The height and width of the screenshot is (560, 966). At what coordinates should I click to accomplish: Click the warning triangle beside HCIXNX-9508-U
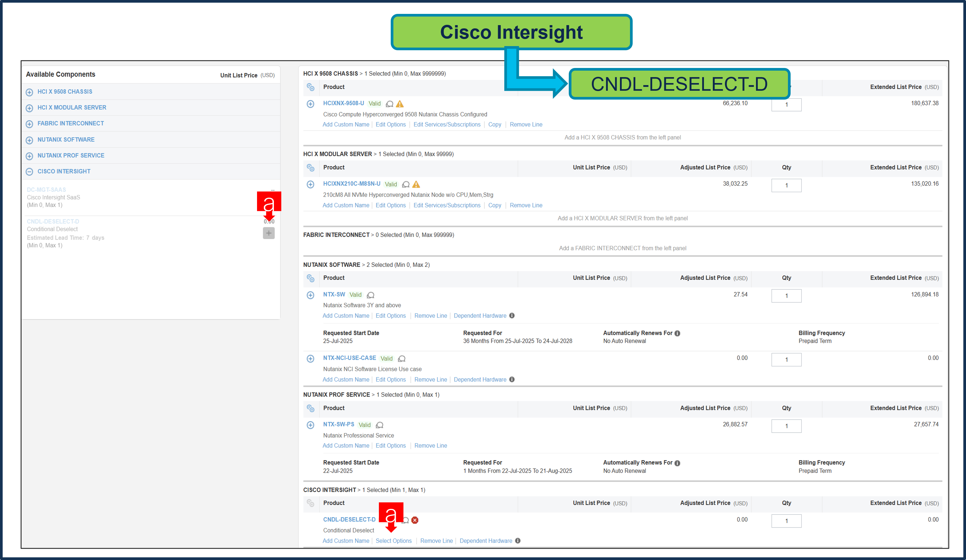400,103
